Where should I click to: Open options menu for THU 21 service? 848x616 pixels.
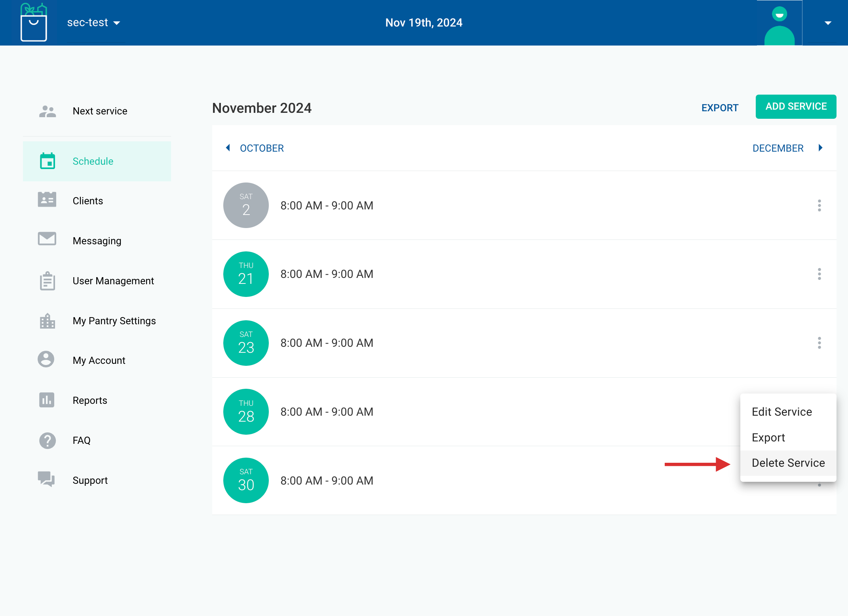point(819,274)
